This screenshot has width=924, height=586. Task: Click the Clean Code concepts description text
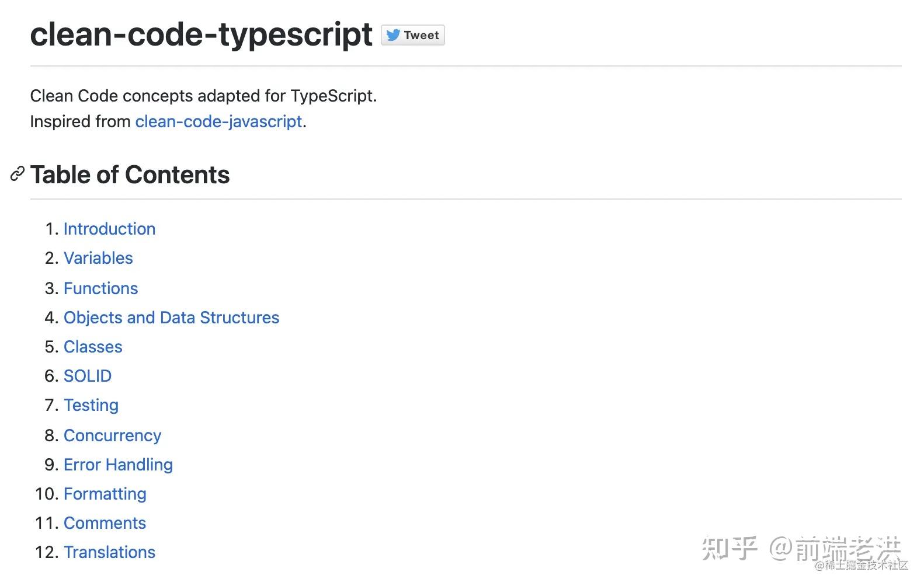pyautogui.click(x=203, y=96)
